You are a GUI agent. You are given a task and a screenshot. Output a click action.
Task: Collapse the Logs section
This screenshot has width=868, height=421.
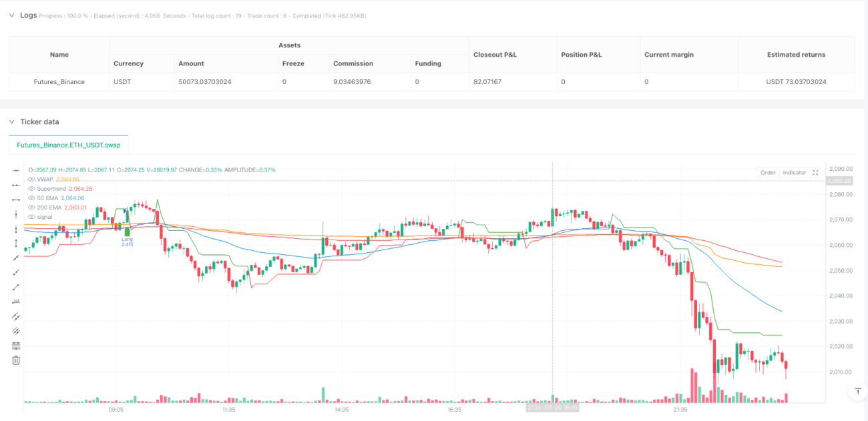pos(11,15)
